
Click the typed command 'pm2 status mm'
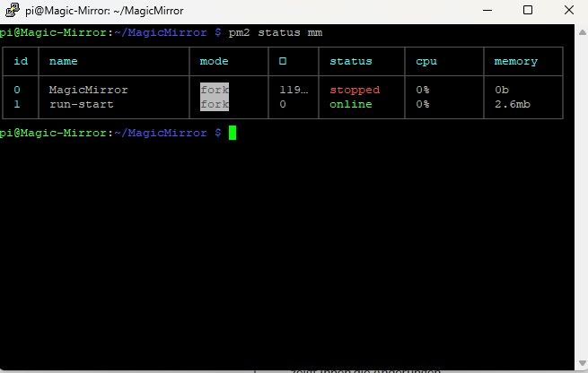tap(275, 32)
